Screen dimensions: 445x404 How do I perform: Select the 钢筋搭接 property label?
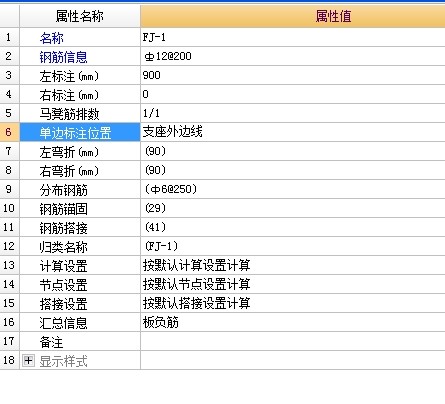click(x=63, y=228)
